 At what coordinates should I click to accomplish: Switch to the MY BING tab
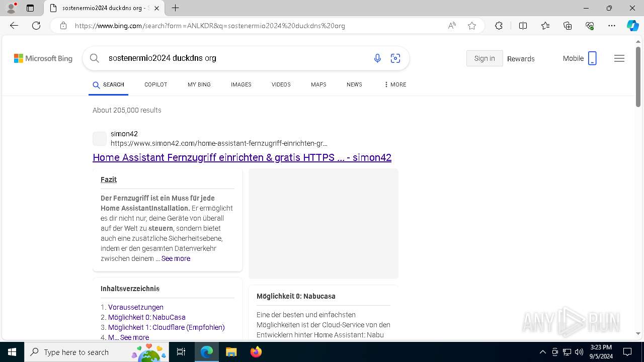click(199, 84)
